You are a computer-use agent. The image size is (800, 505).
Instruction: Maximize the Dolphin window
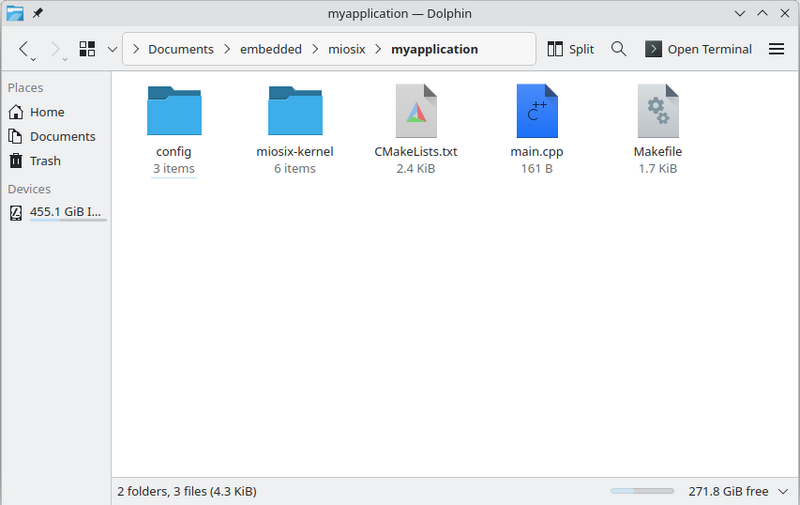coord(762,13)
